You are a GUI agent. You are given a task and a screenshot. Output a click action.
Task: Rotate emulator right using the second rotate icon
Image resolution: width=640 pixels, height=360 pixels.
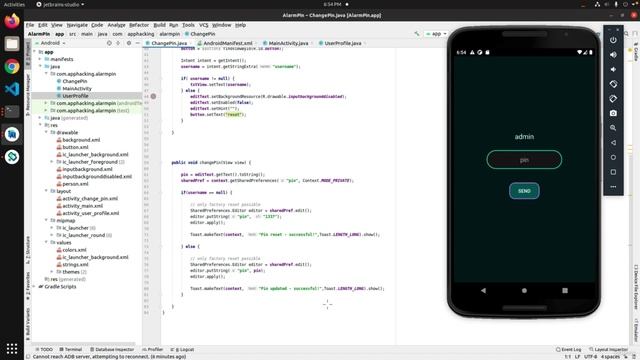[613, 99]
